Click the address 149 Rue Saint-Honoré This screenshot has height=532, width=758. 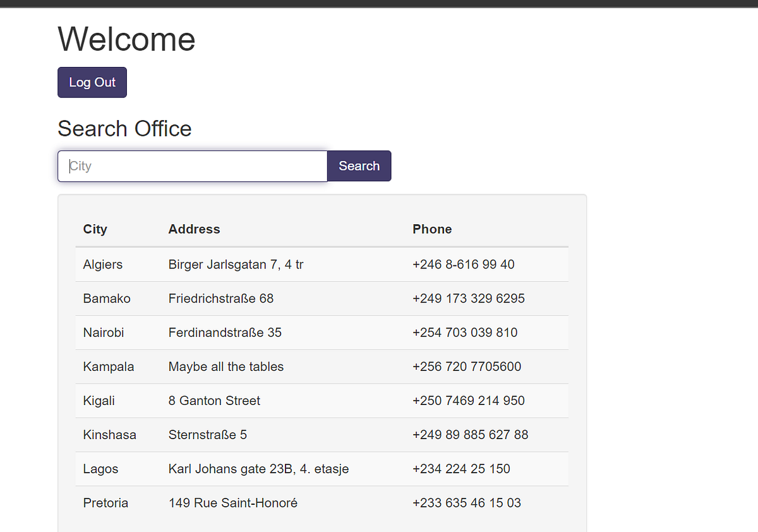(x=233, y=503)
